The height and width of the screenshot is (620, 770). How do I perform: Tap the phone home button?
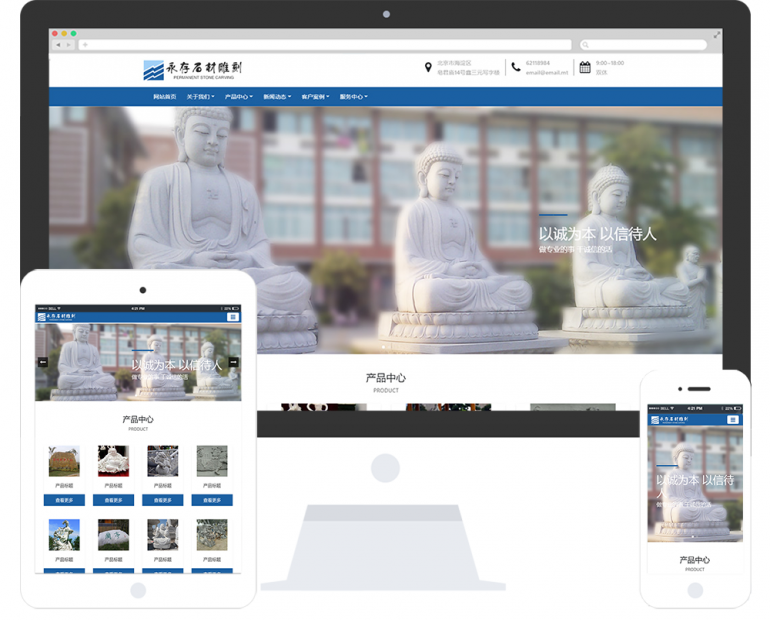(695, 590)
